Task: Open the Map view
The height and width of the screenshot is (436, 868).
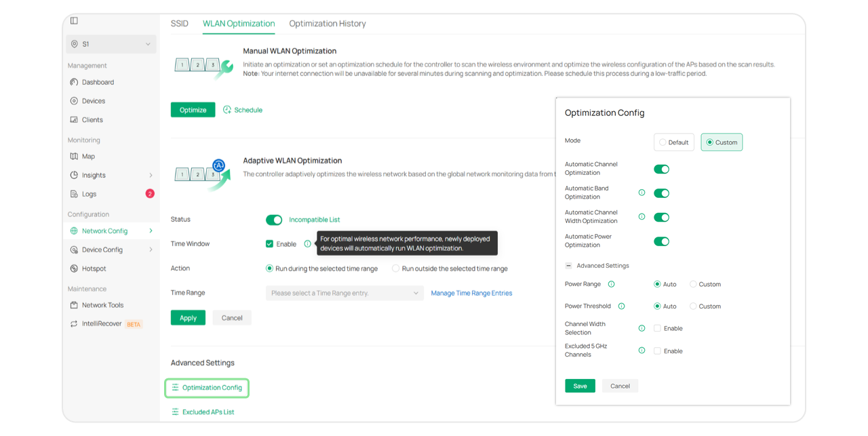Action: pos(88,157)
